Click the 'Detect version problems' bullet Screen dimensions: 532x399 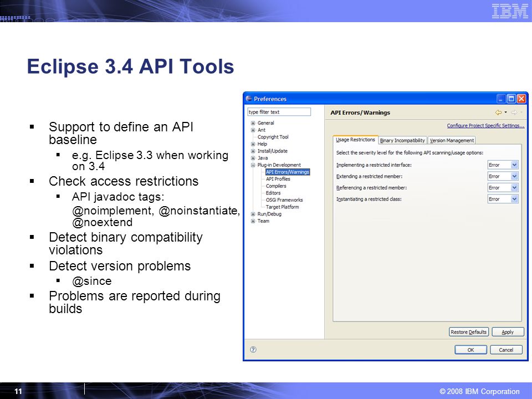pos(120,266)
